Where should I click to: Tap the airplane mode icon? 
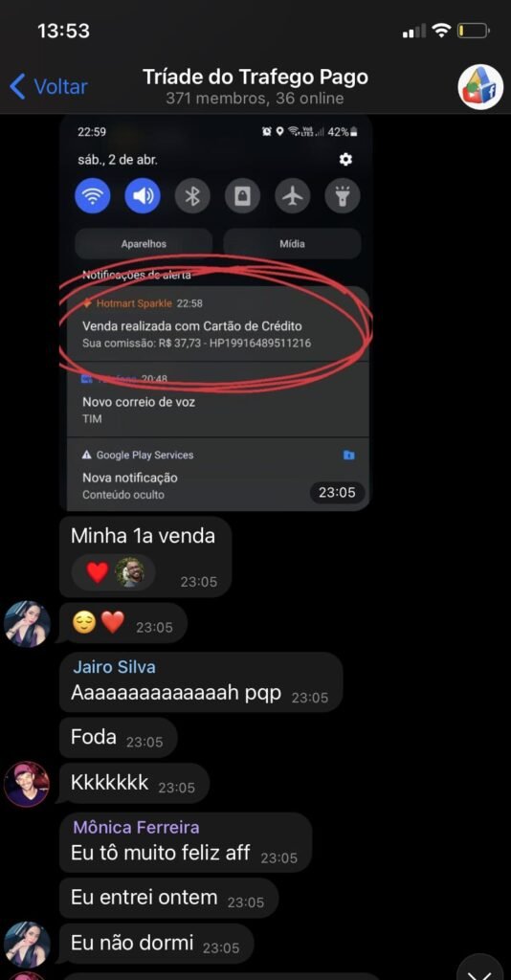click(x=293, y=196)
